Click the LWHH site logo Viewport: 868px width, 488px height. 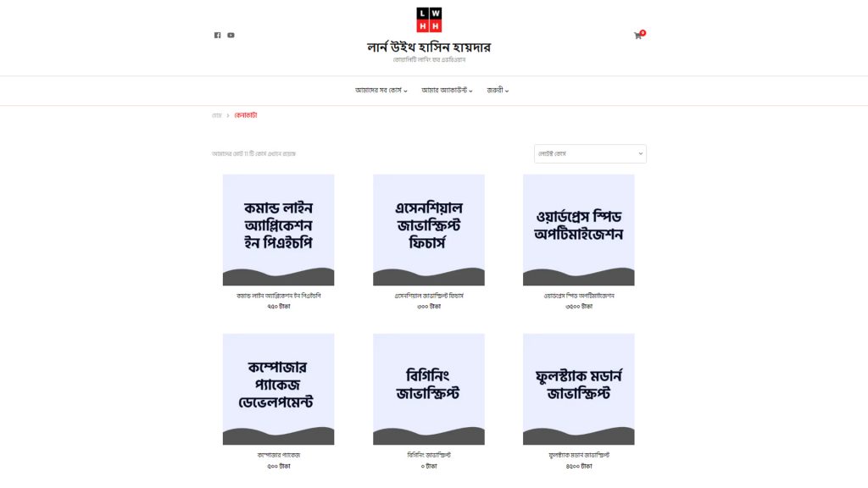(429, 20)
